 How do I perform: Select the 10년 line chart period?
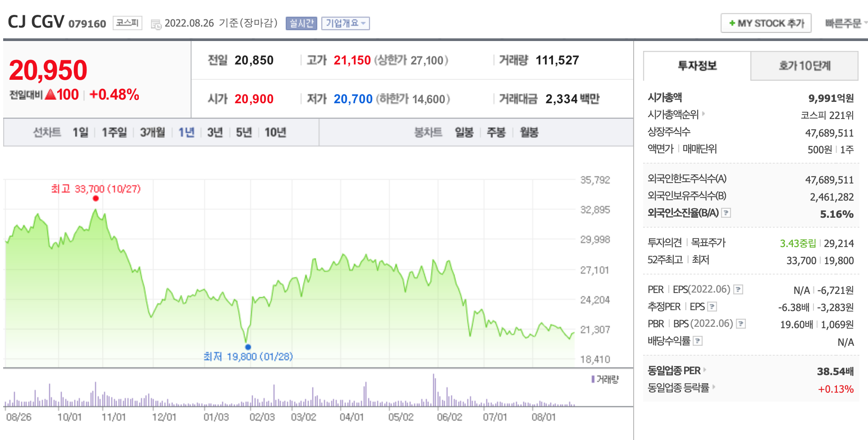[275, 132]
